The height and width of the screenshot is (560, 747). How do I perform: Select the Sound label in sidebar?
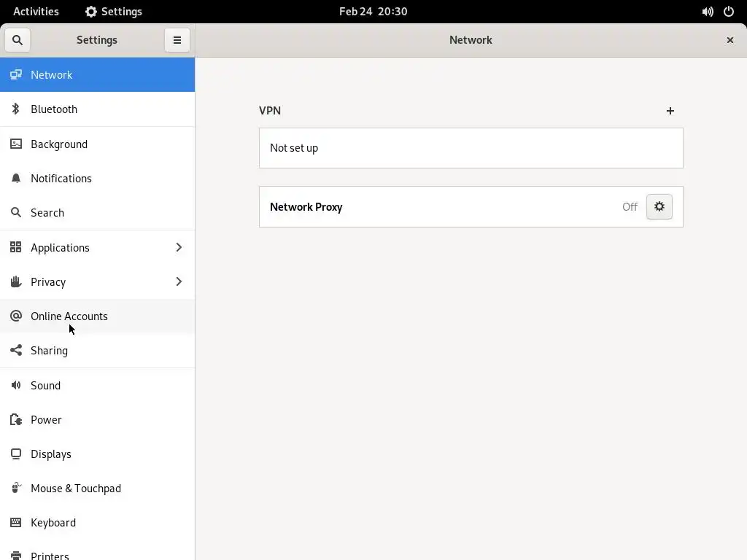tap(46, 385)
